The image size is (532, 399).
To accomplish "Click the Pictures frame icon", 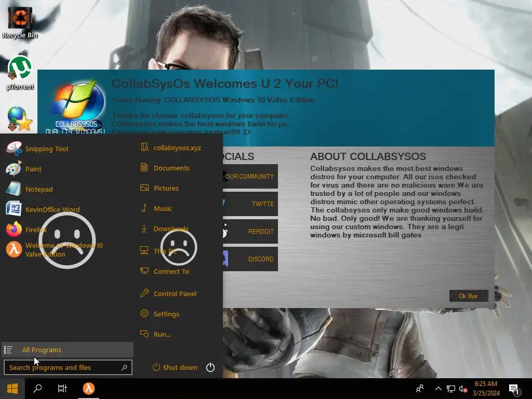I will [x=144, y=188].
